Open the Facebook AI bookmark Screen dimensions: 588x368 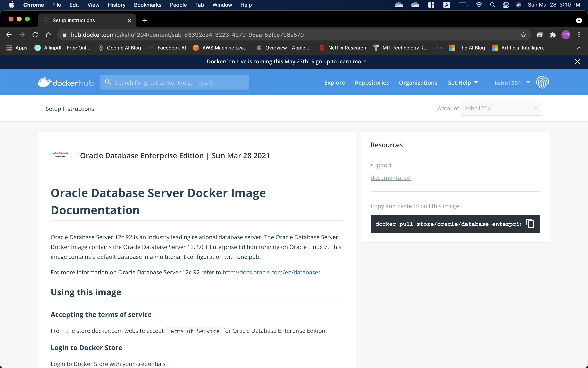click(167, 48)
